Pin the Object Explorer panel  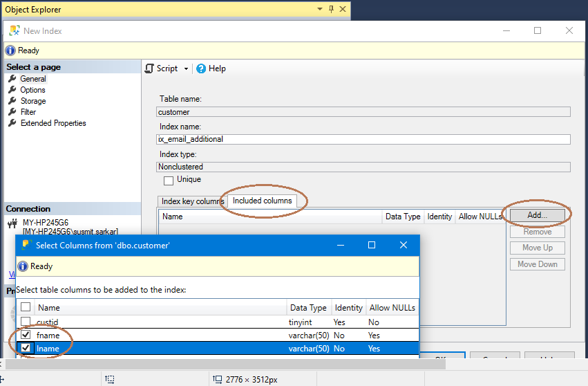point(331,10)
